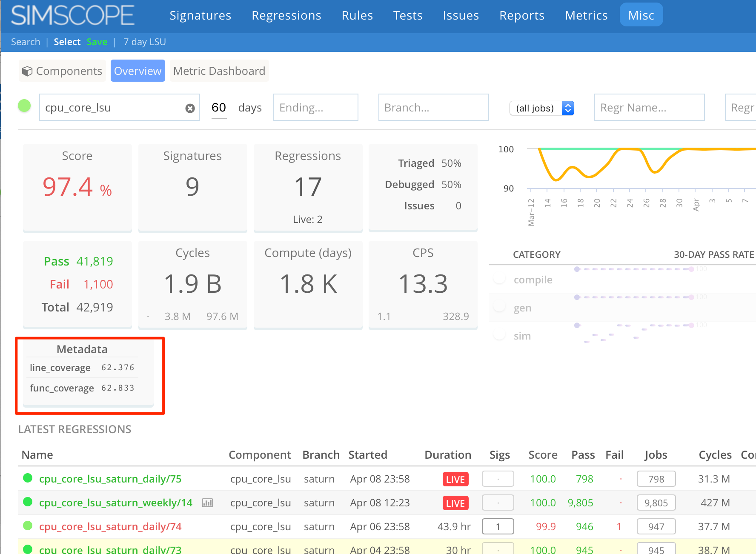This screenshot has width=756, height=554.
Task: Click the 30-DAY PASS RATE header
Action: pyautogui.click(x=714, y=254)
